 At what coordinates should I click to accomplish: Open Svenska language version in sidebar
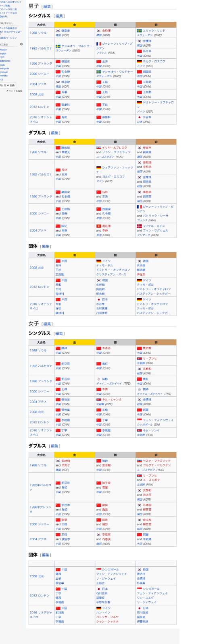pos(4,76)
